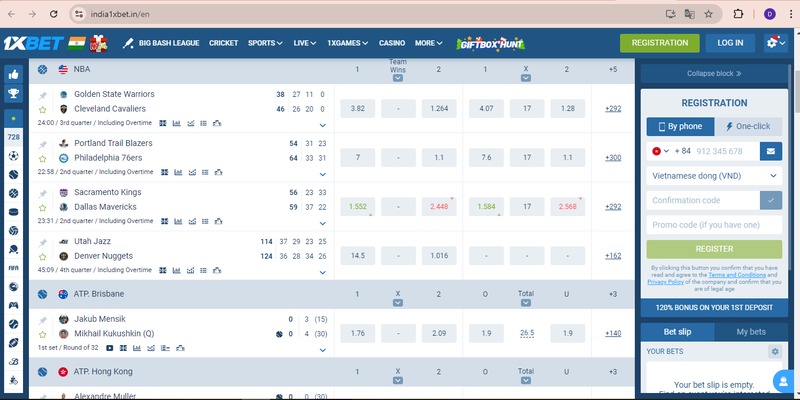
Task: Click the 728 live events counter
Action: (x=13, y=137)
